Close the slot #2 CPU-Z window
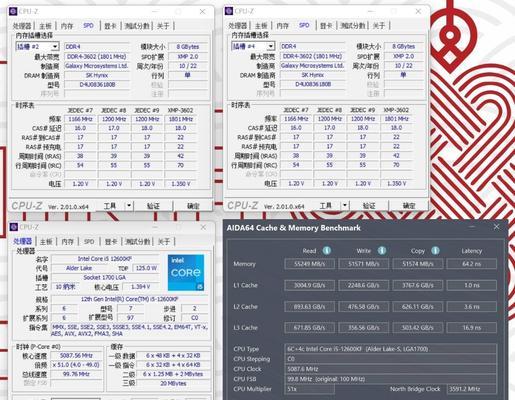Screen dimensions: 515x400 pos(202,11)
